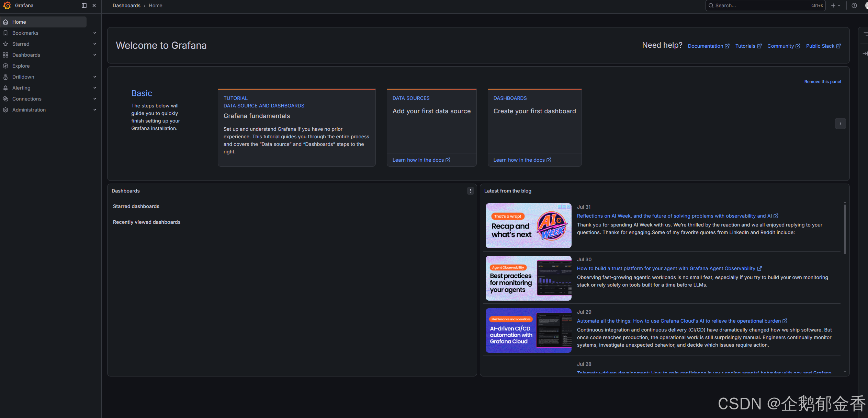Screen dimensions: 868x418
Task: Open Learn how in the docs under Data Sources
Action: coord(421,160)
